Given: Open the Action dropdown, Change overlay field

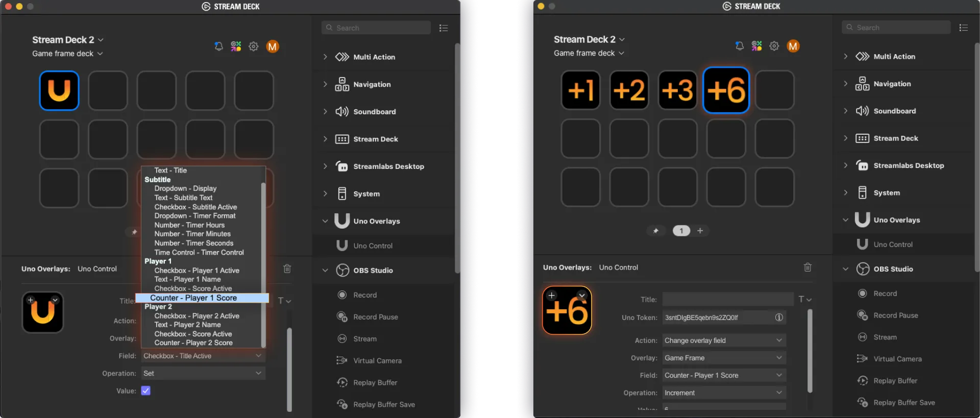Looking at the screenshot, I should pos(724,340).
